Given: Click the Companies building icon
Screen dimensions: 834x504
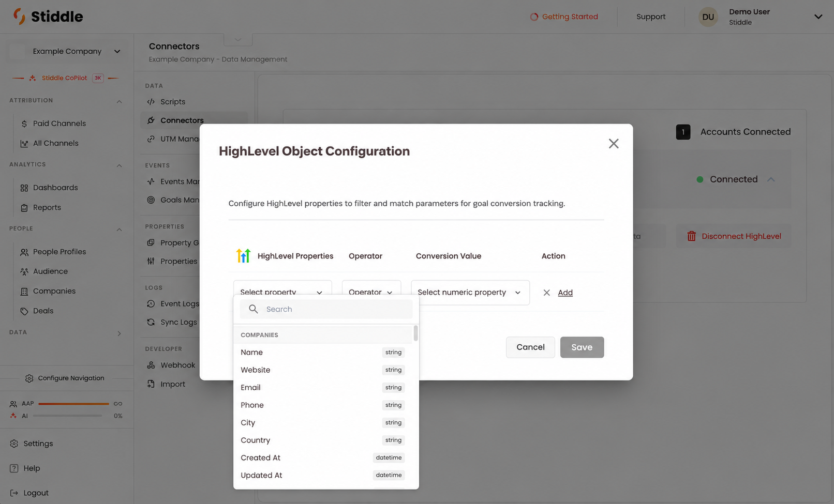Looking at the screenshot, I should [24, 291].
